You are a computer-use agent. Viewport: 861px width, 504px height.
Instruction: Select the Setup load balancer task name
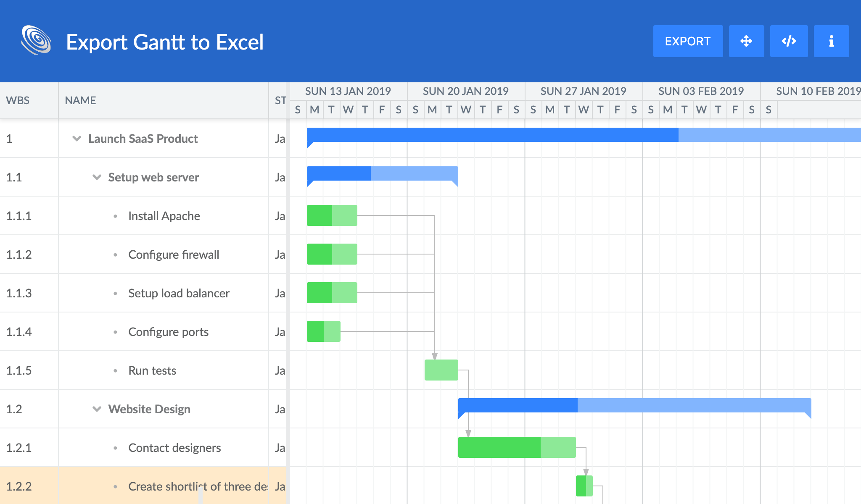click(179, 293)
